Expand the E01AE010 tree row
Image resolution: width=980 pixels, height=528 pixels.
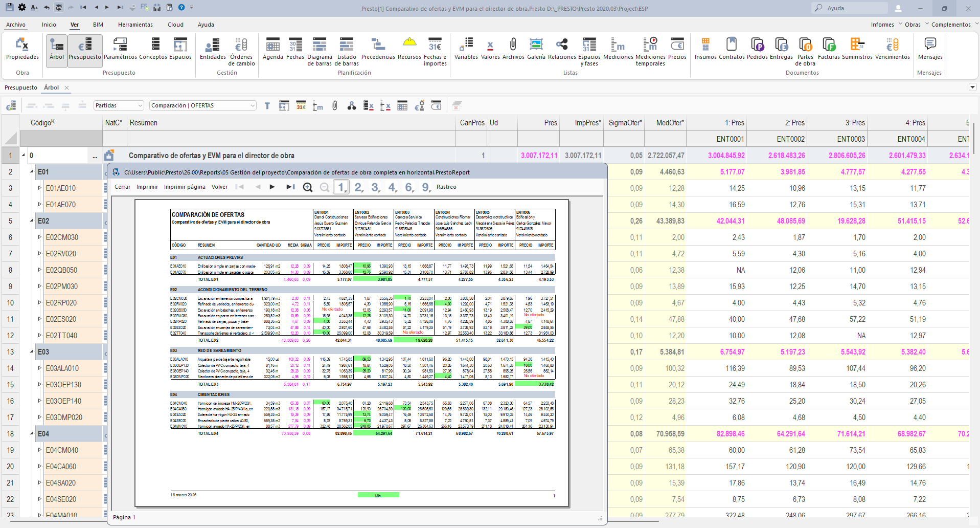[40, 188]
